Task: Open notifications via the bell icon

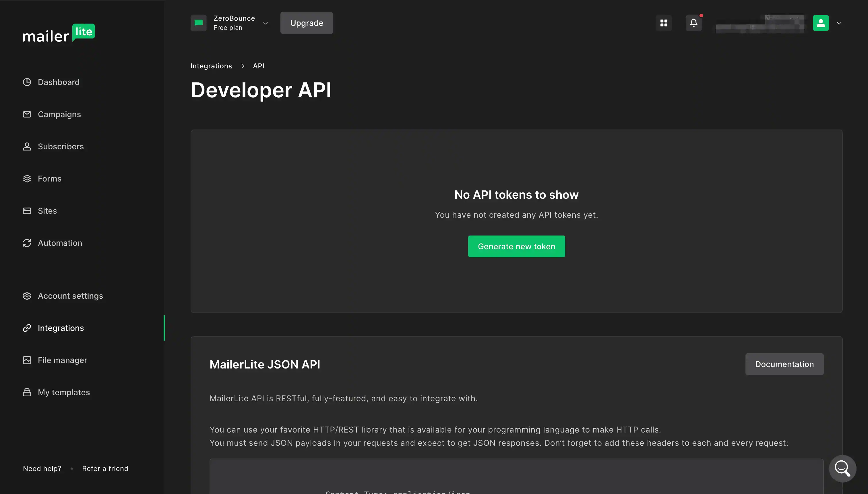Action: pos(694,23)
